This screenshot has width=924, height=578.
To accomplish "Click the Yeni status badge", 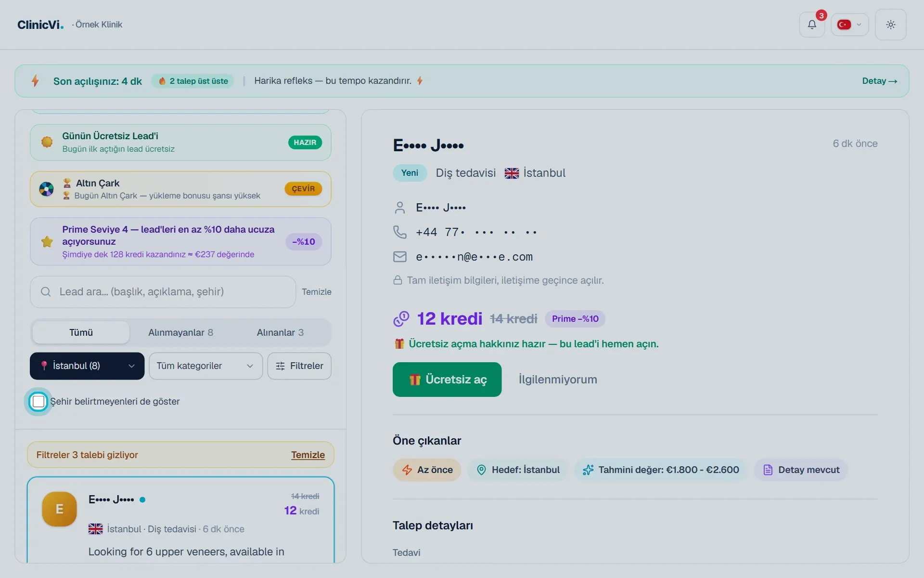I will [410, 173].
